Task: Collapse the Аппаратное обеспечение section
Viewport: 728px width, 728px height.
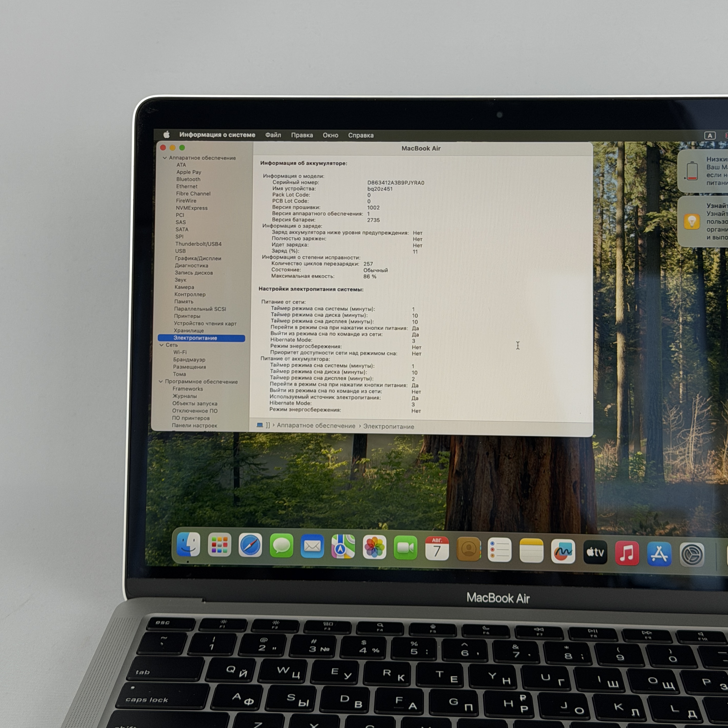Action: [x=165, y=158]
